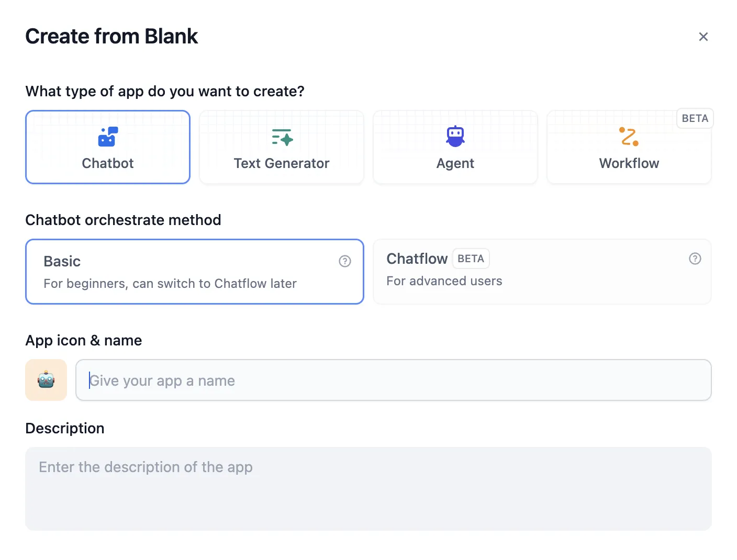Pick the Agent label as app type
The height and width of the screenshot is (560, 737).
[x=455, y=163]
